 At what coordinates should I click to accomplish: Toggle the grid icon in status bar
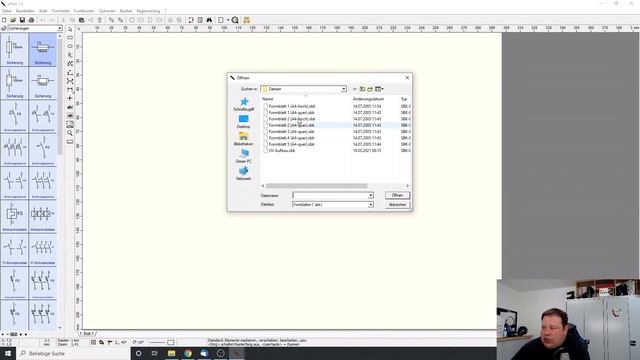[x=93, y=342]
